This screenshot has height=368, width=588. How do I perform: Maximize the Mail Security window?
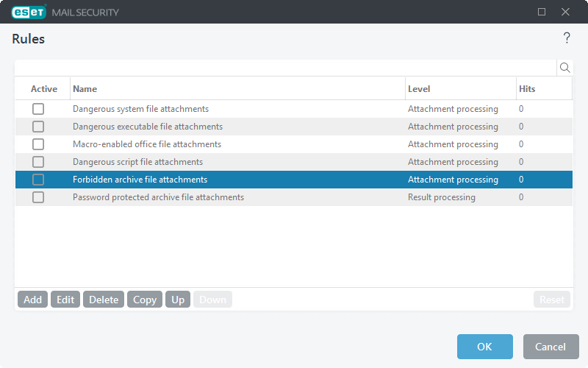pyautogui.click(x=542, y=12)
